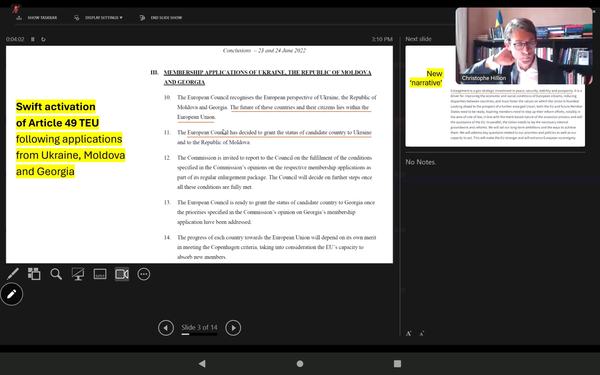Advance to the next slide
The height and width of the screenshot is (375, 600).
coord(233,328)
